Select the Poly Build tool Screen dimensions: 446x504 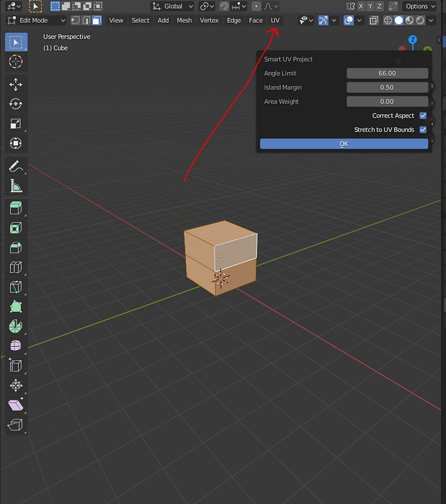[x=16, y=306]
